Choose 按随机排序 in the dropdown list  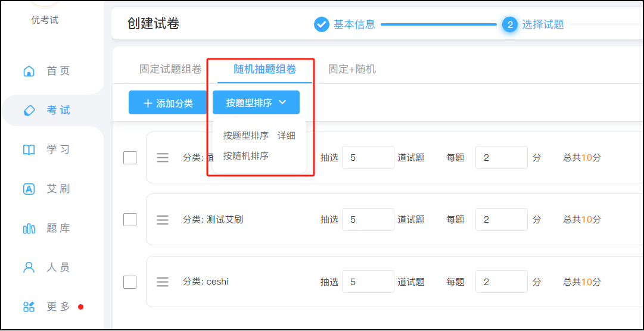pos(245,156)
